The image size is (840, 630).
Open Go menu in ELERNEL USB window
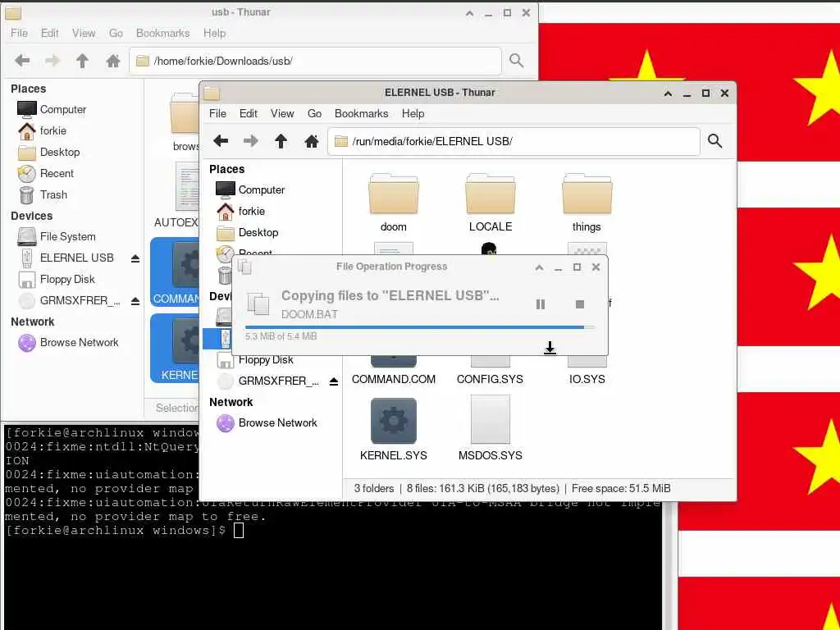point(314,113)
